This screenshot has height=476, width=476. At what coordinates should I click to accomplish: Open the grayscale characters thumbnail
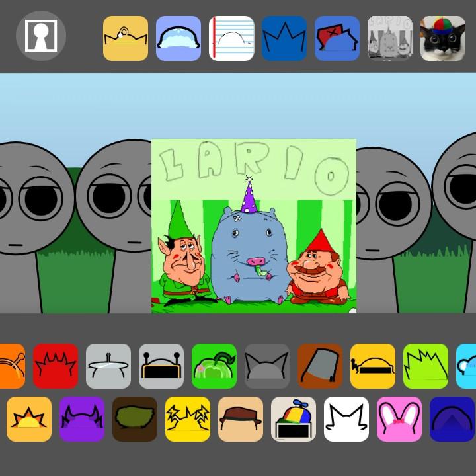[x=390, y=38]
